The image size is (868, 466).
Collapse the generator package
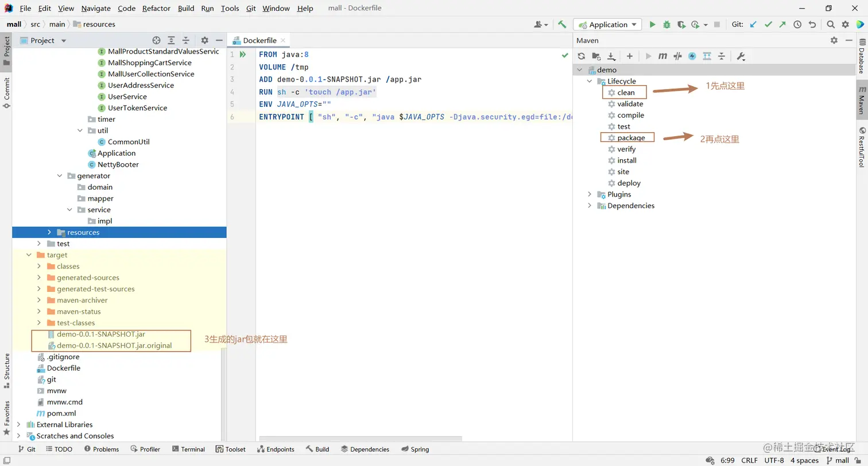pyautogui.click(x=60, y=176)
